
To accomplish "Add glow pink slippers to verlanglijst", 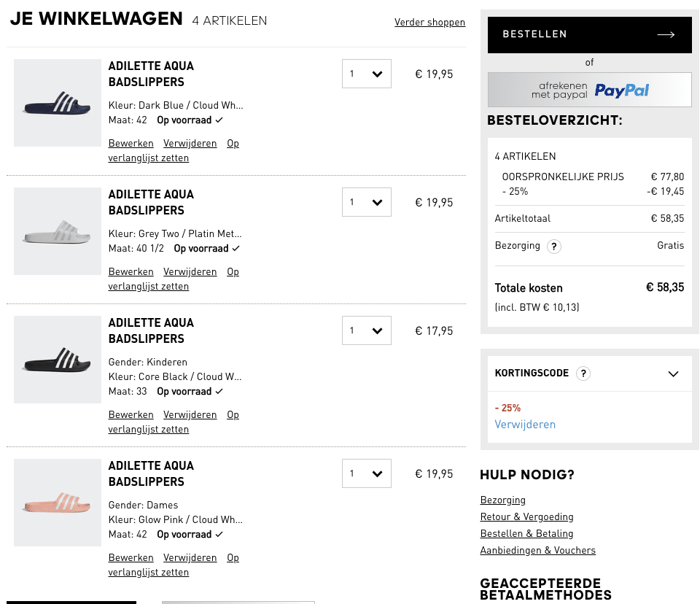I will click(174, 565).
